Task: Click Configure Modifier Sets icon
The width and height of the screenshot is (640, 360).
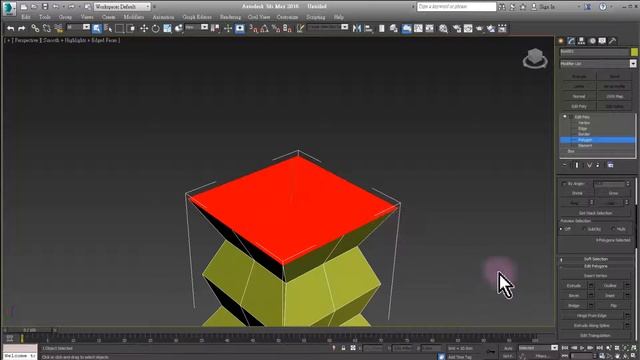Action: click(610, 165)
